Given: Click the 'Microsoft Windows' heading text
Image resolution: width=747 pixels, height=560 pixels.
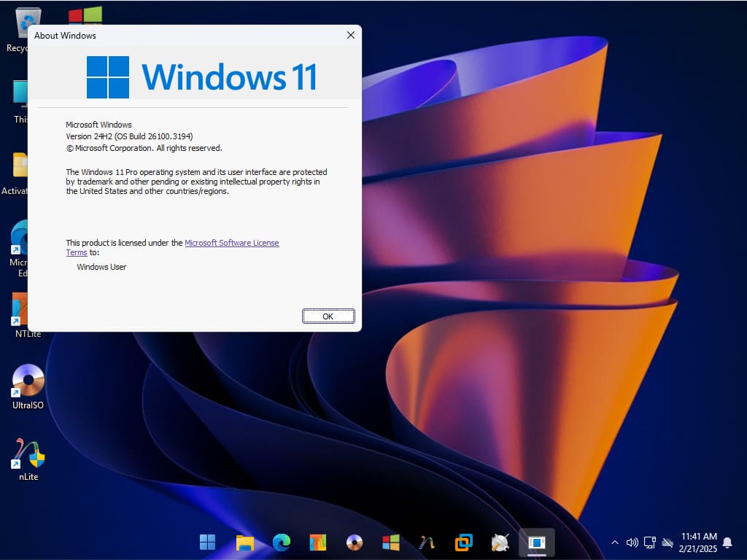Looking at the screenshot, I should coord(98,125).
